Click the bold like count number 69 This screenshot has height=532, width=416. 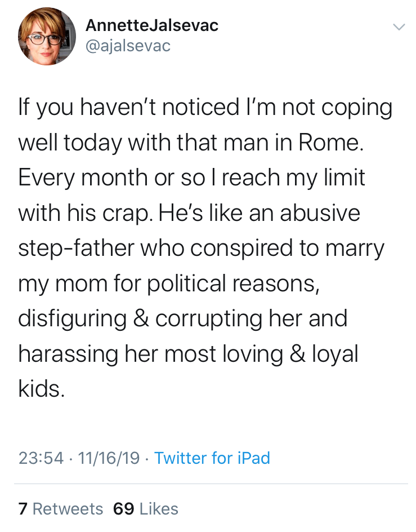pos(124,509)
